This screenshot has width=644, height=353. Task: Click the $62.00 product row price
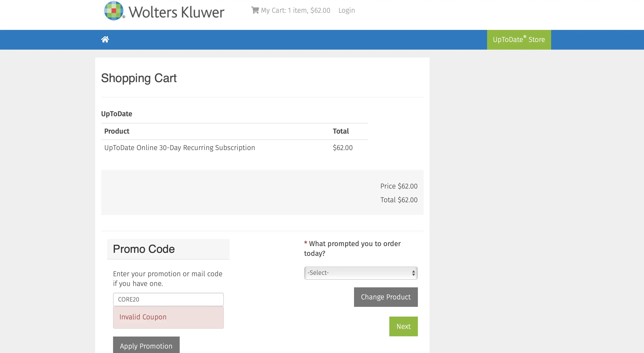342,148
